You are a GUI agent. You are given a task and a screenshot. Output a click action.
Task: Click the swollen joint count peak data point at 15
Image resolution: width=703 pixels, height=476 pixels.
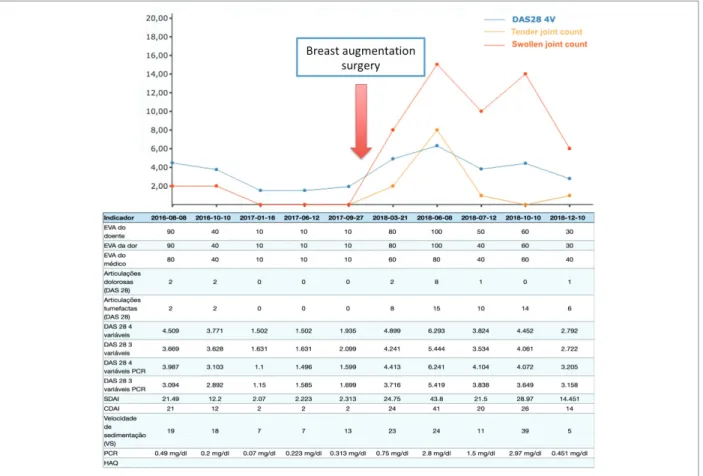pyautogui.click(x=437, y=65)
